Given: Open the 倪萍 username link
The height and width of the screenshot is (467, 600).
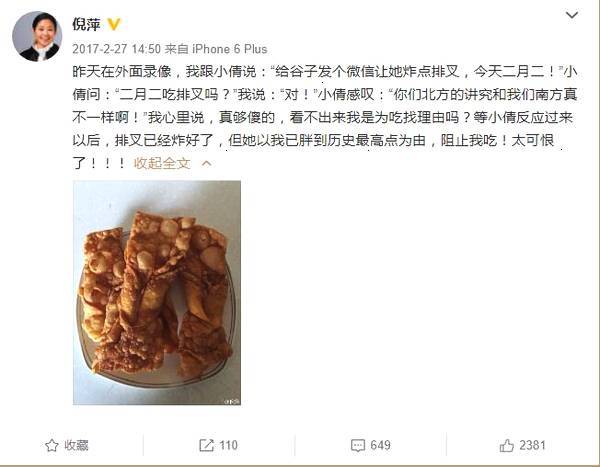Looking at the screenshot, I should coord(86,24).
